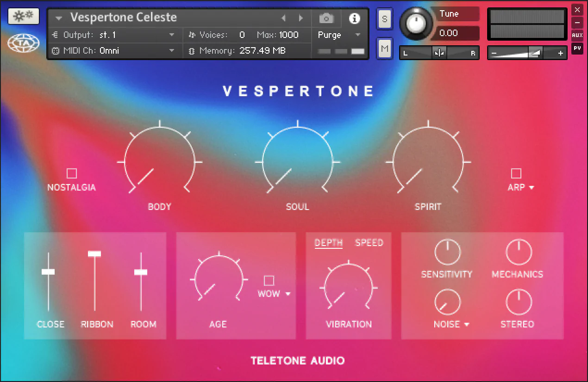The width and height of the screenshot is (588, 382).
Task: Click the Voices note icon
Action: point(192,35)
